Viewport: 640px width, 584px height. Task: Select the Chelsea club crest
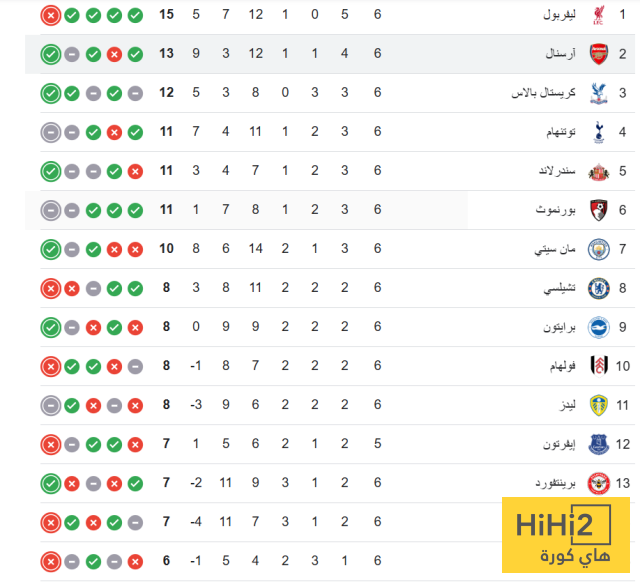[599, 288]
